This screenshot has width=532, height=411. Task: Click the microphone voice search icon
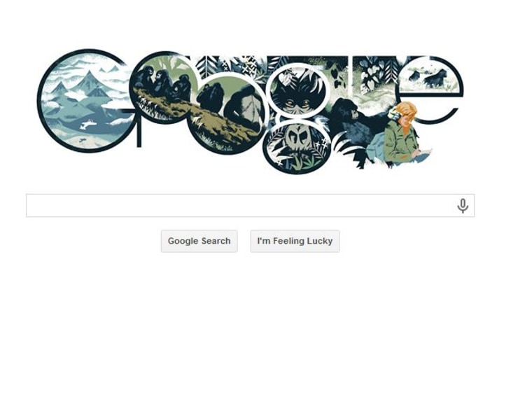463,206
